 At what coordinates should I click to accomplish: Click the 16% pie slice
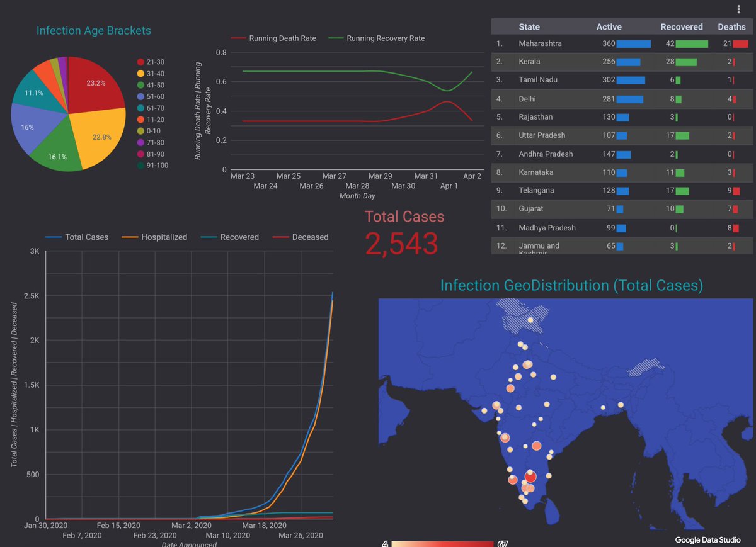pos(28,127)
